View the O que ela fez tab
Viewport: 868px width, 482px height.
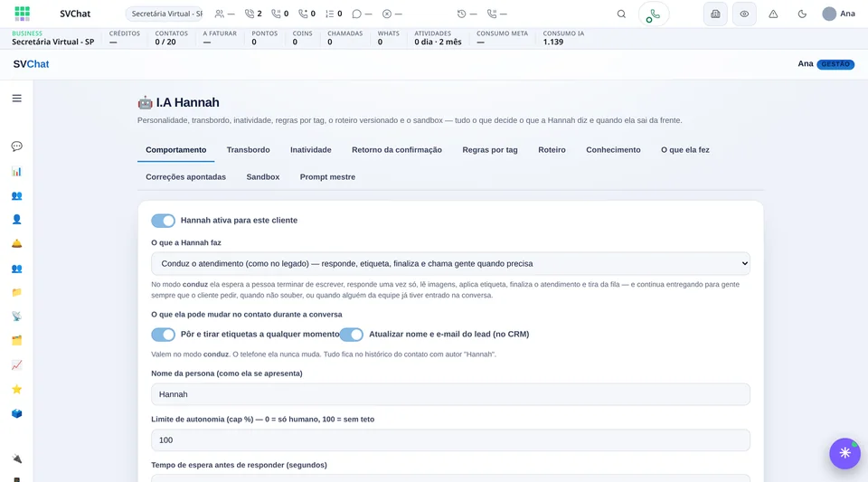point(684,150)
